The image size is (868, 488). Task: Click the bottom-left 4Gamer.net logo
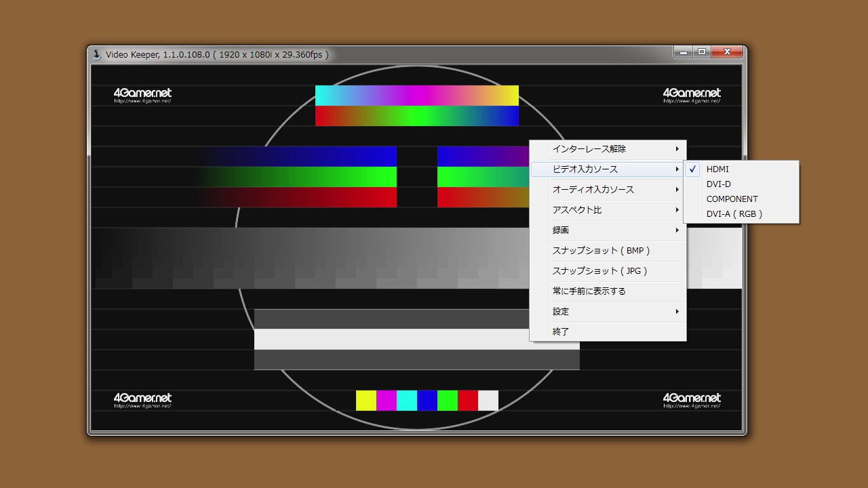point(142,400)
